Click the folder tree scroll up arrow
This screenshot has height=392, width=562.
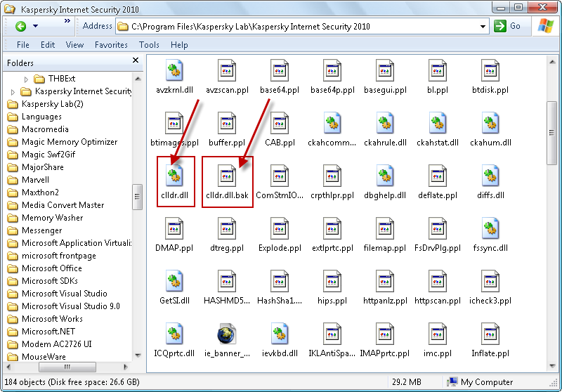point(138,79)
